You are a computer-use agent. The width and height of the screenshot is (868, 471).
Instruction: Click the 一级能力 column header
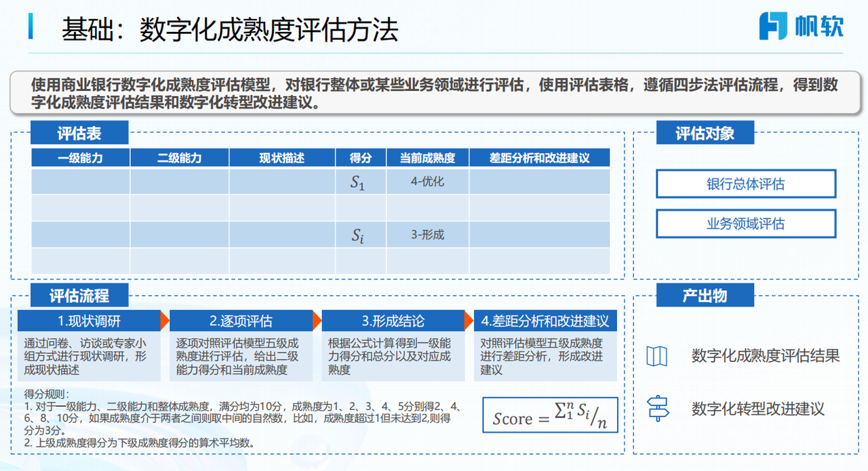(81, 158)
